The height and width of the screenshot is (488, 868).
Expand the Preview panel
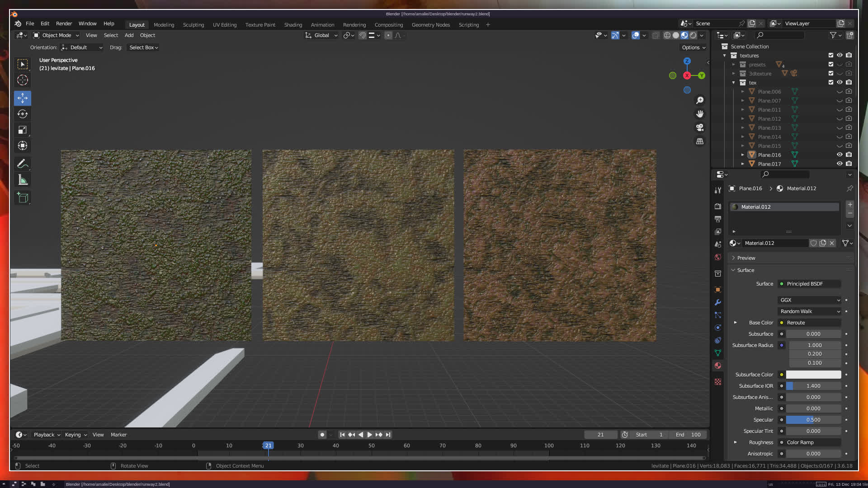746,258
